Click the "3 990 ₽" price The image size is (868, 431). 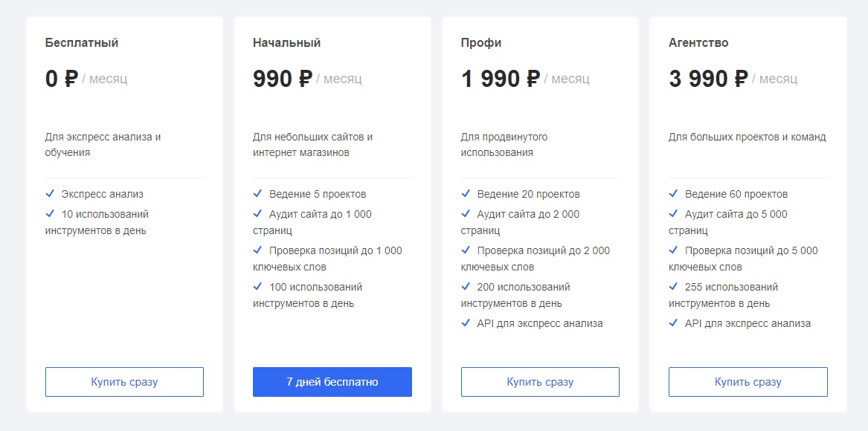pos(708,79)
